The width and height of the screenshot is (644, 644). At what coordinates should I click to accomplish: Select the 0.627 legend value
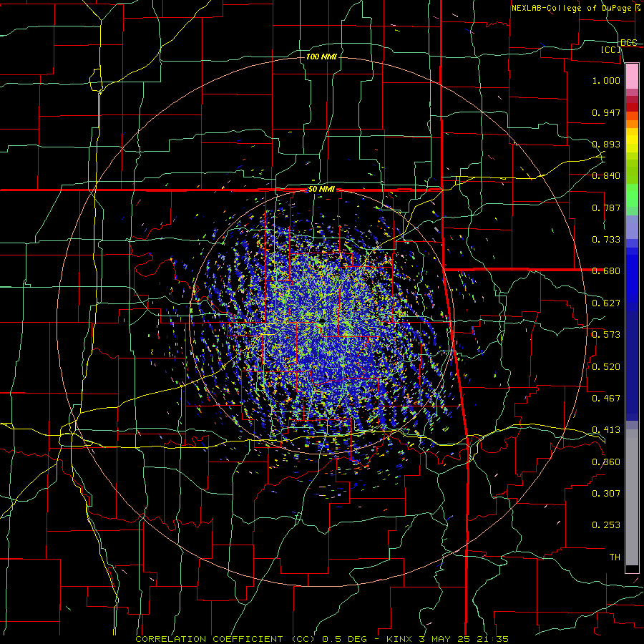pos(606,303)
